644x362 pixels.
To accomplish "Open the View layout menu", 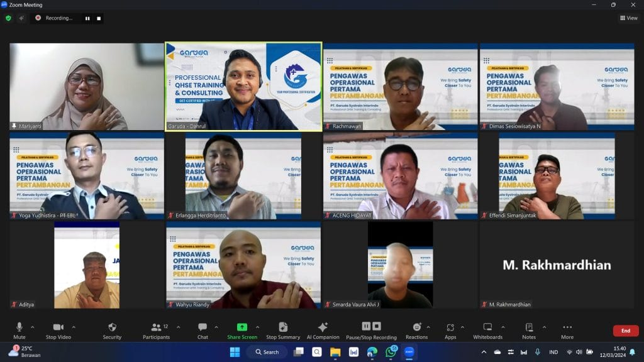I will click(x=628, y=18).
